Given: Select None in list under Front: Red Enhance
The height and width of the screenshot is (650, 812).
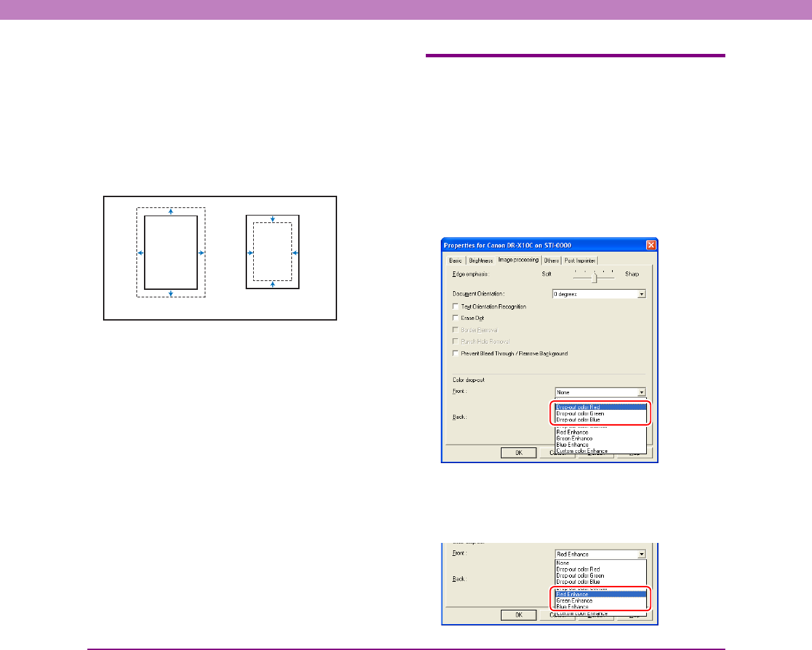Looking at the screenshot, I should (x=600, y=563).
